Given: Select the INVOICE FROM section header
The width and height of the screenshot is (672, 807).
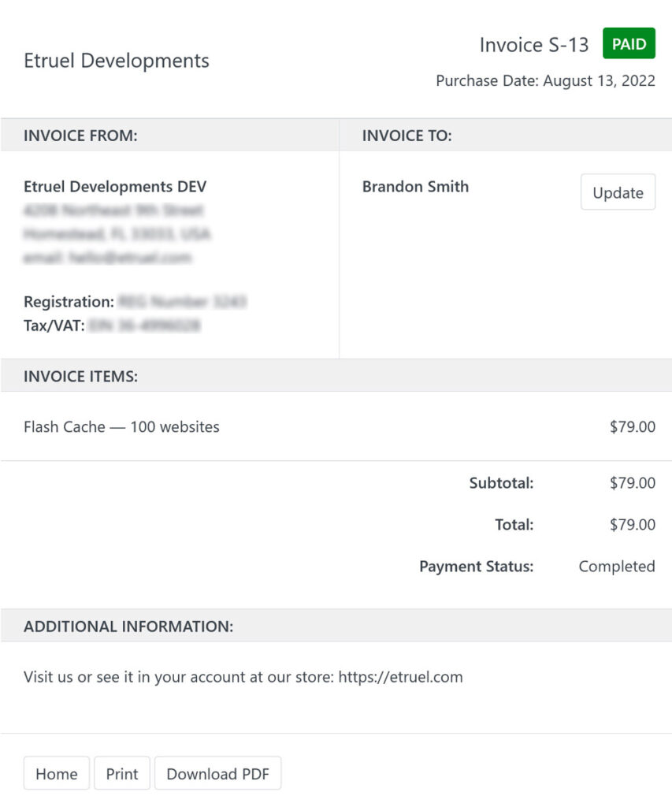Looking at the screenshot, I should click(x=80, y=136).
